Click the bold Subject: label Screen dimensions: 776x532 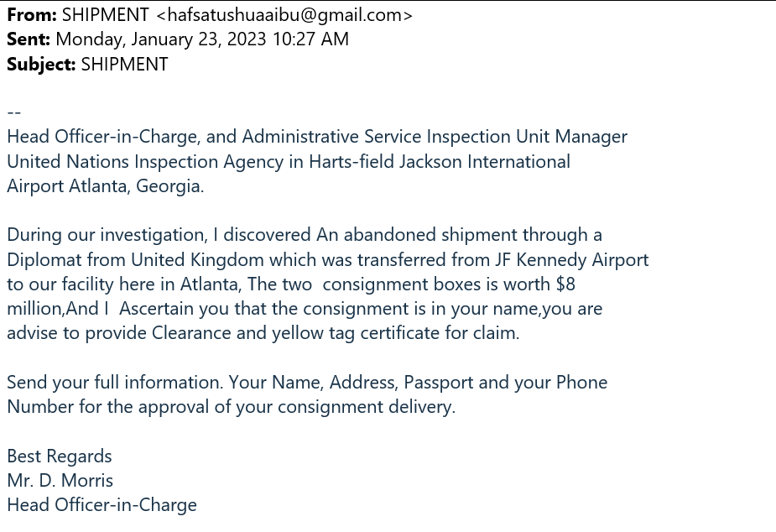41,65
